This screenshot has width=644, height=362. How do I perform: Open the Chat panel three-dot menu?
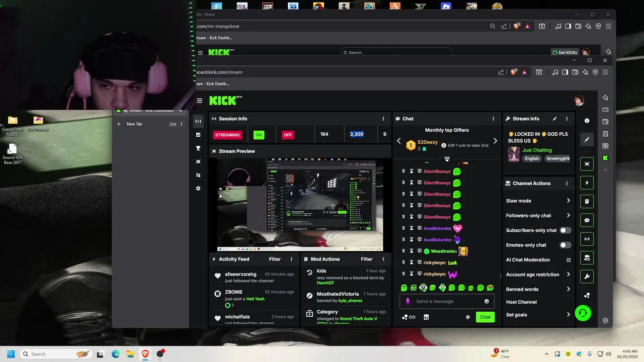click(493, 119)
